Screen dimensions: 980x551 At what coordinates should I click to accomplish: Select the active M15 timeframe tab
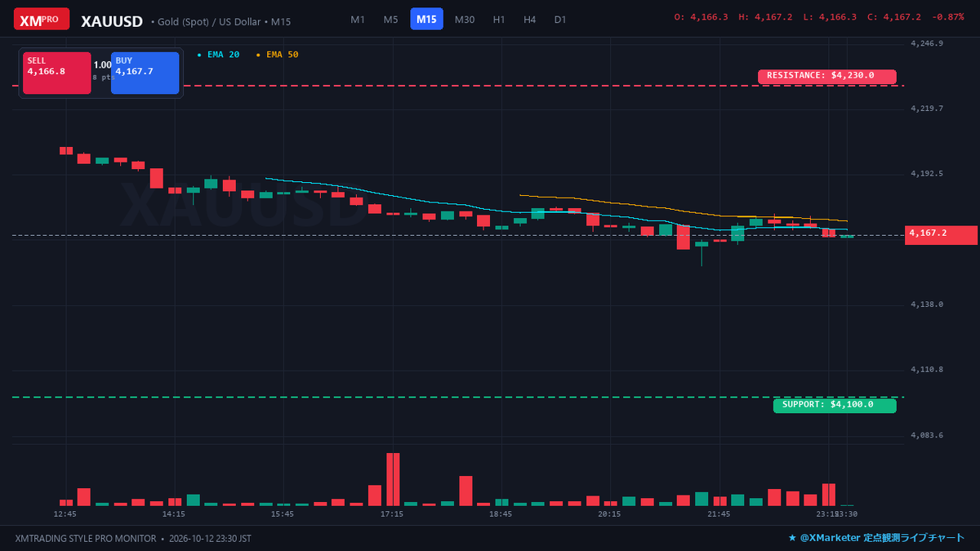[426, 19]
